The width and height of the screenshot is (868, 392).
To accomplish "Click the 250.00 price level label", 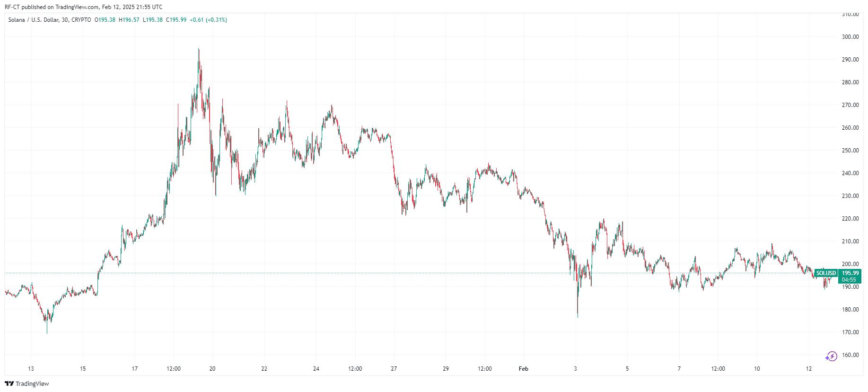I will point(850,151).
